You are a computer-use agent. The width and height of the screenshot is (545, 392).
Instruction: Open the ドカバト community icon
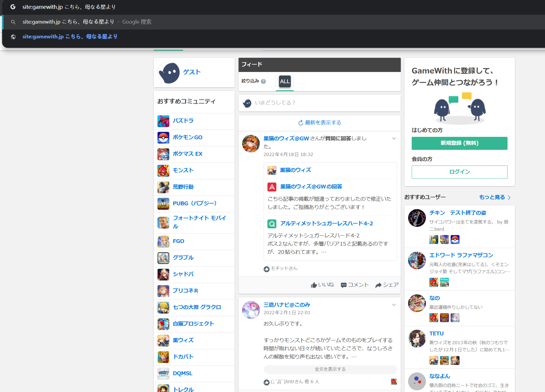coord(163,357)
